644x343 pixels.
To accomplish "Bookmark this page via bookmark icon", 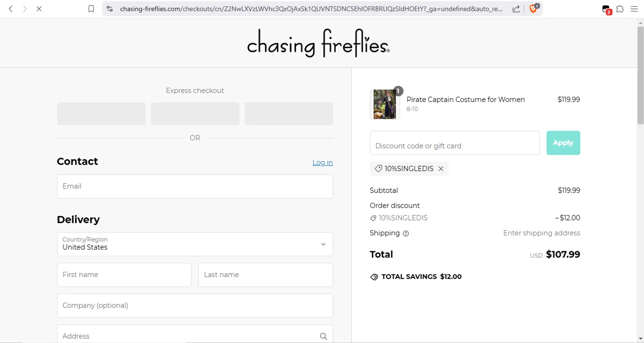I will [91, 9].
